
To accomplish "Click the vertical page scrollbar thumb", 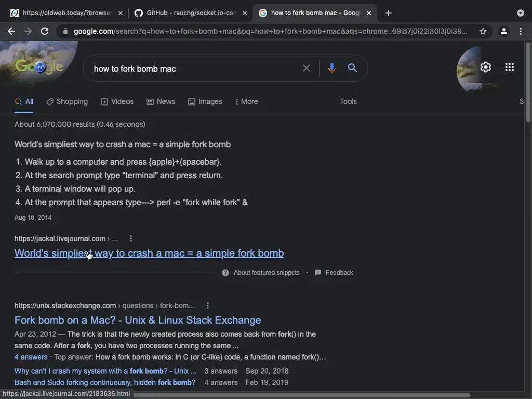I will [x=528, y=82].
